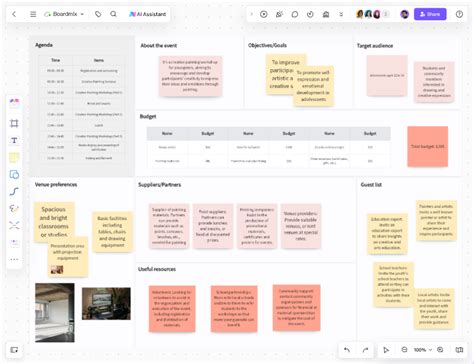Open more tools ellipsis in sidebar
The height and width of the screenshot is (364, 474).
coord(14,259)
